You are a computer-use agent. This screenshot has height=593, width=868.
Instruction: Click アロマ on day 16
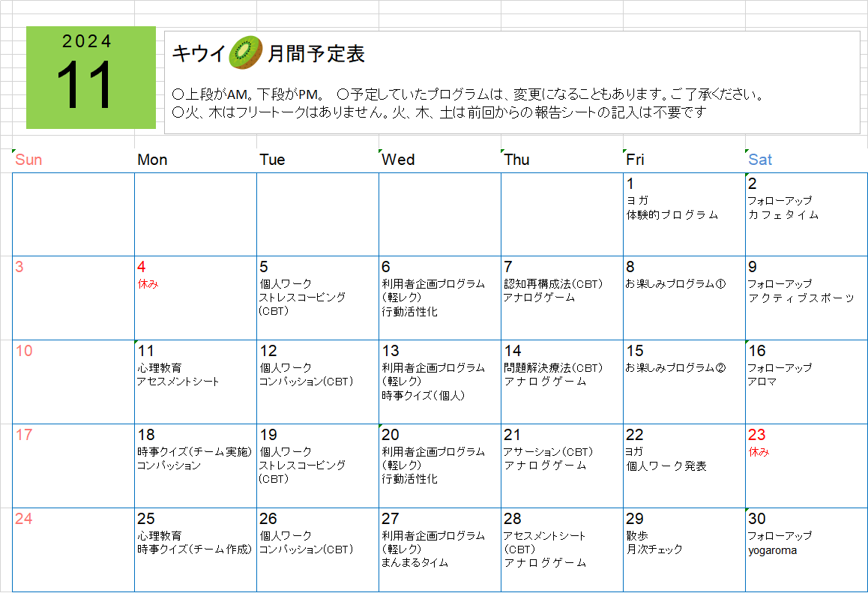click(x=762, y=382)
